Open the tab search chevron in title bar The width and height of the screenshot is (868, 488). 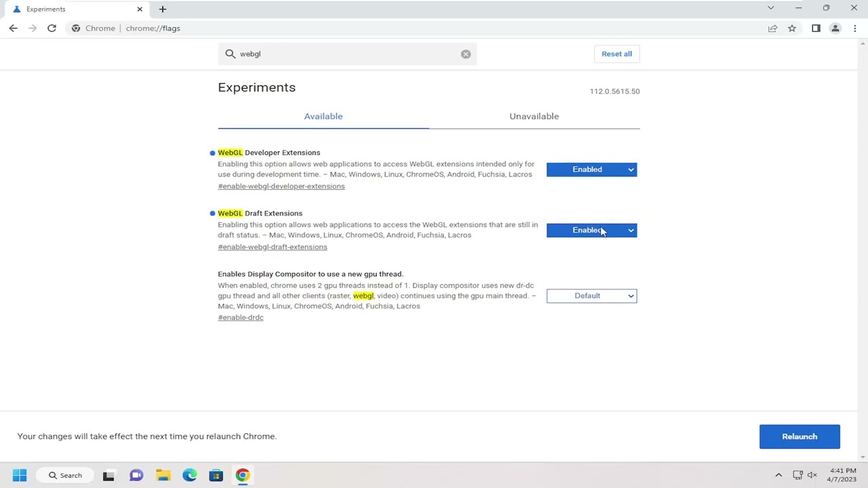click(770, 8)
